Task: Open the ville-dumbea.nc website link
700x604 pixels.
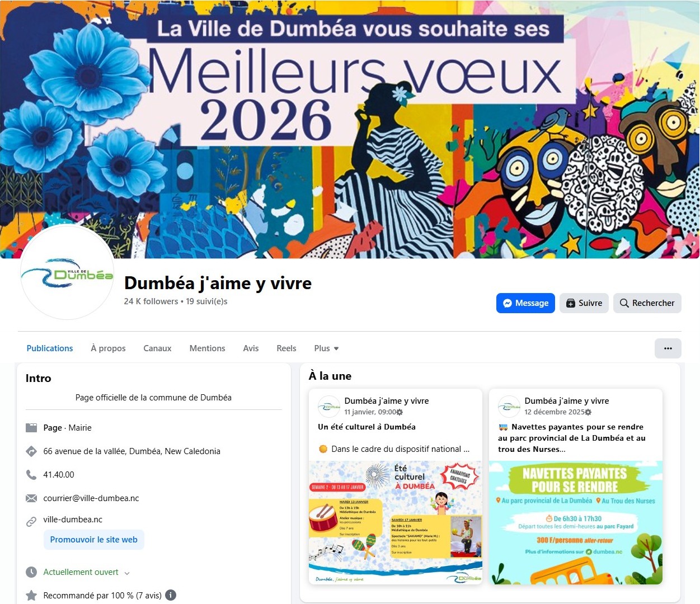Action: (73, 519)
